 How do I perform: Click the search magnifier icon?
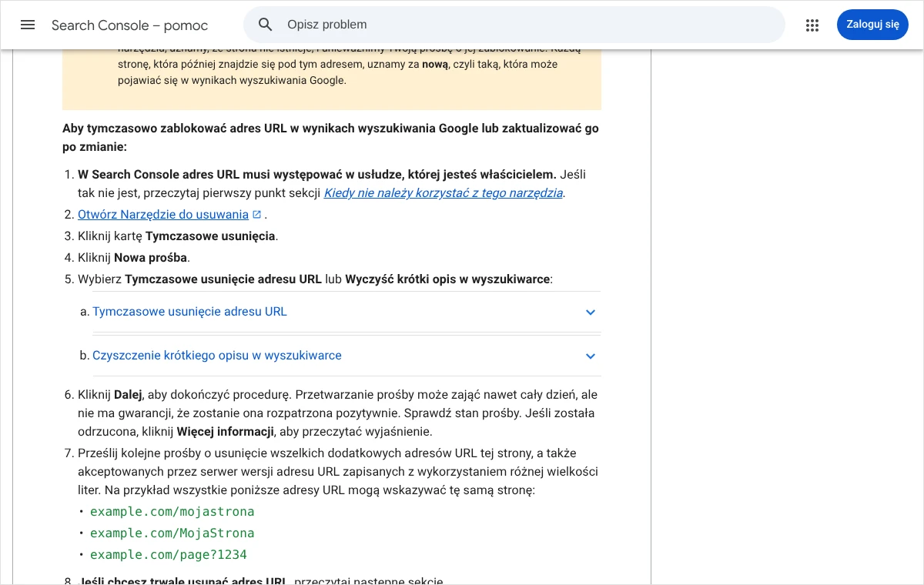[x=266, y=25]
